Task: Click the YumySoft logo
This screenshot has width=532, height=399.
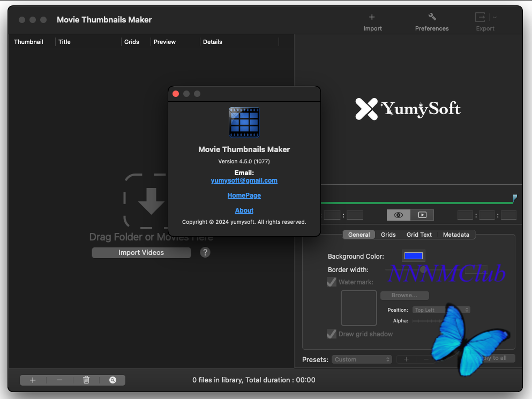Action: [x=408, y=109]
